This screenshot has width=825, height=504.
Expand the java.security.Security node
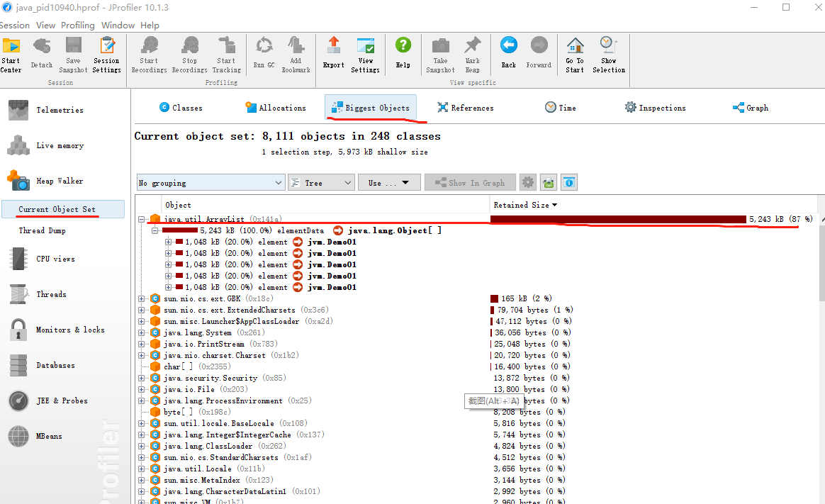[x=141, y=379]
